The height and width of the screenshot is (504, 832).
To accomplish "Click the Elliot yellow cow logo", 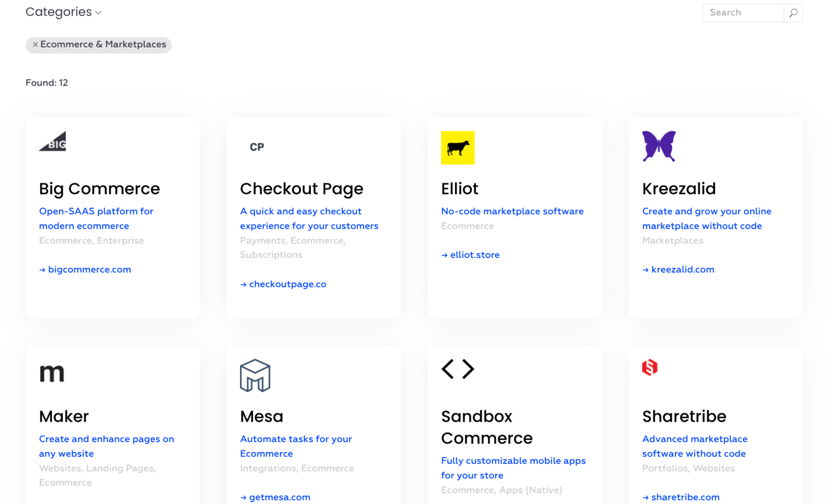I will point(458,148).
